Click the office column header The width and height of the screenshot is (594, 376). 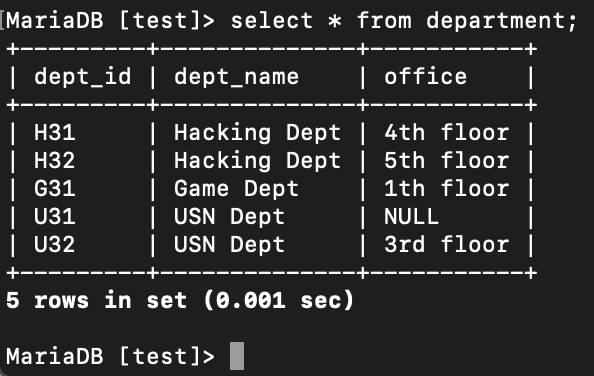click(425, 76)
